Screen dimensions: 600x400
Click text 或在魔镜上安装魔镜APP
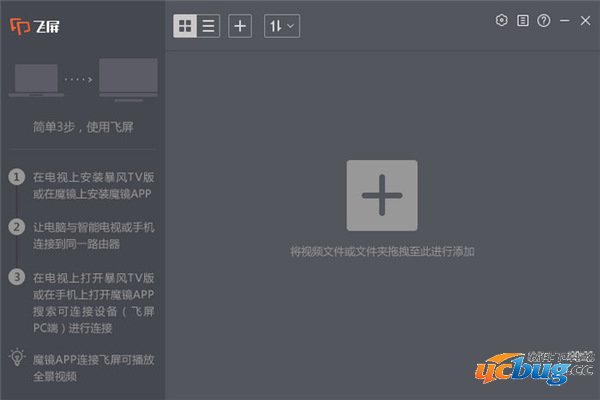point(92,194)
